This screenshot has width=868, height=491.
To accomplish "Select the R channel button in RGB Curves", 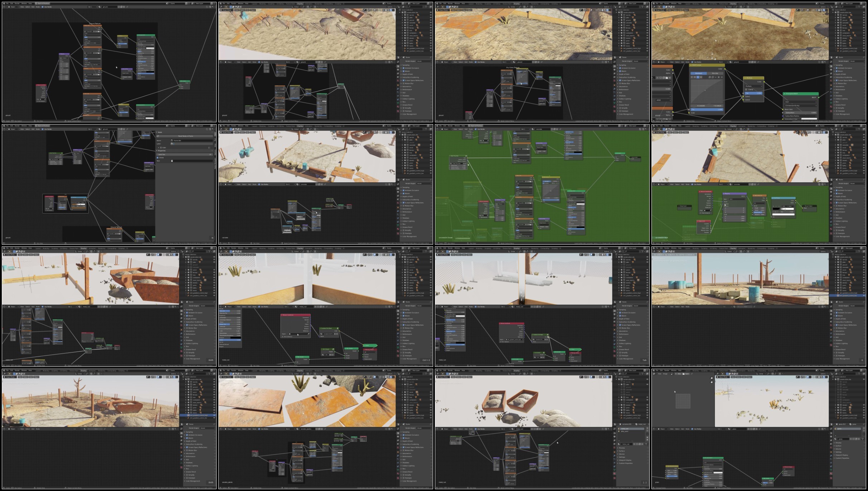I will (695, 77).
